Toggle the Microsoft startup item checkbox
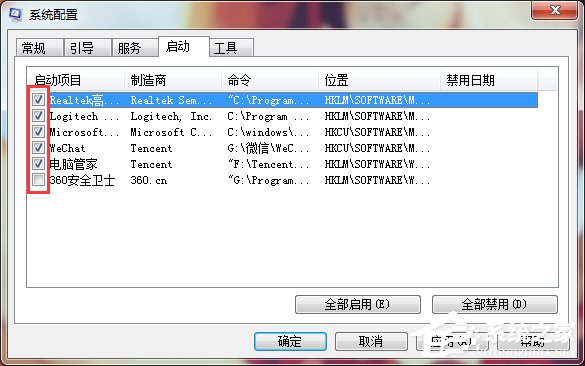 click(x=38, y=131)
